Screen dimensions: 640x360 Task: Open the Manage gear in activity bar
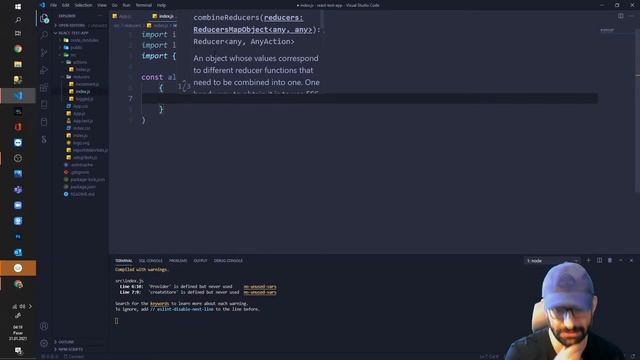[44, 343]
